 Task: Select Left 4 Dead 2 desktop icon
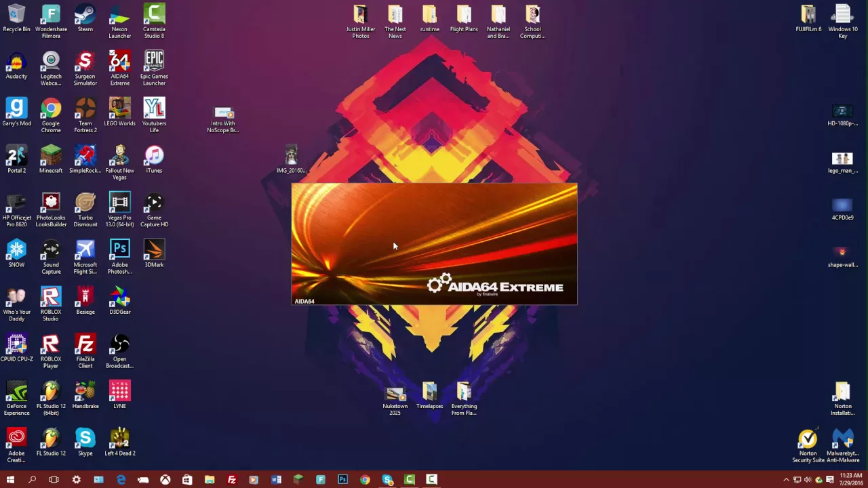[x=119, y=443]
